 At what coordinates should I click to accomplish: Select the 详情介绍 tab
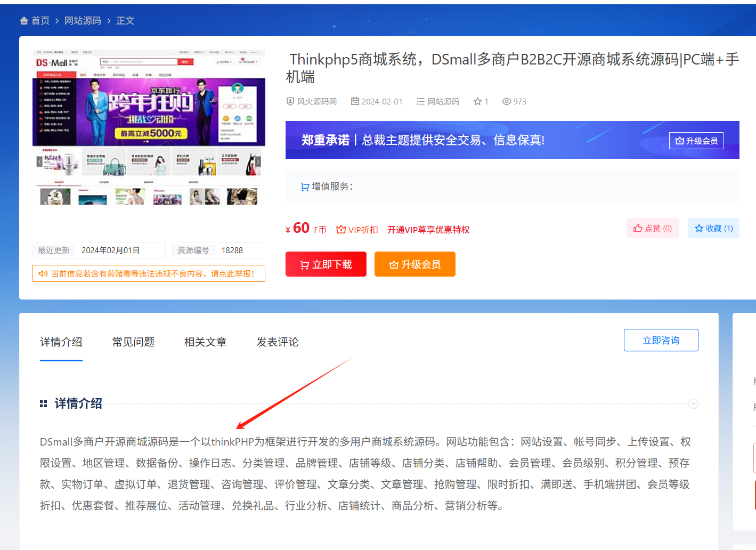pyautogui.click(x=61, y=342)
